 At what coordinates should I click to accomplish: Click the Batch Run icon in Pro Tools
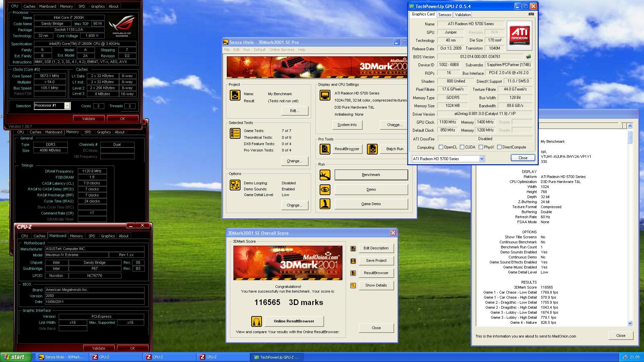tap(372, 149)
